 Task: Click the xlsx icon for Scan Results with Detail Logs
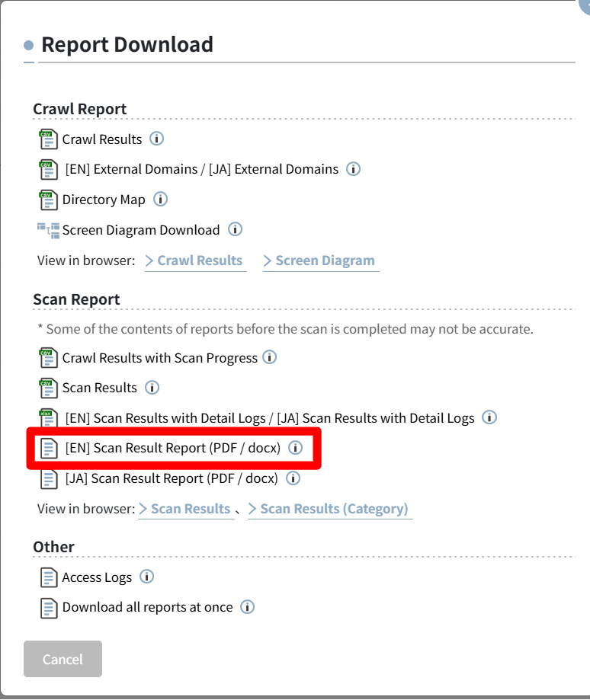48,418
